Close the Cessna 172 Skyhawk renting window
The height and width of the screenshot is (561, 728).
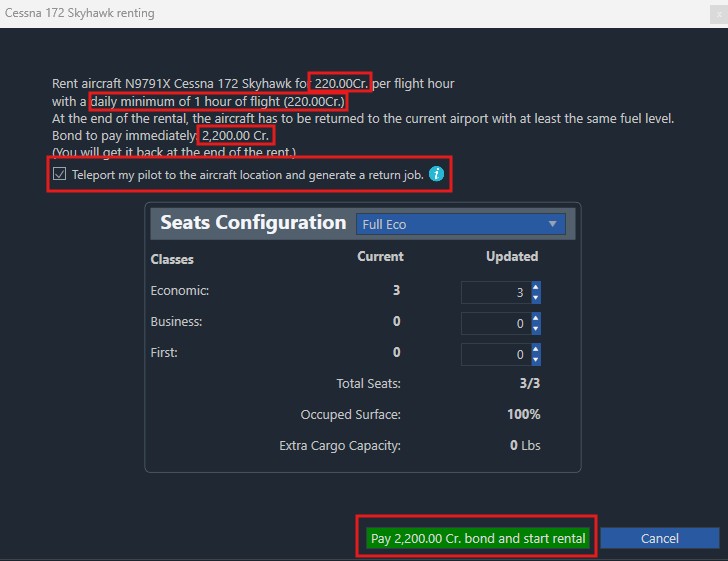718,14
